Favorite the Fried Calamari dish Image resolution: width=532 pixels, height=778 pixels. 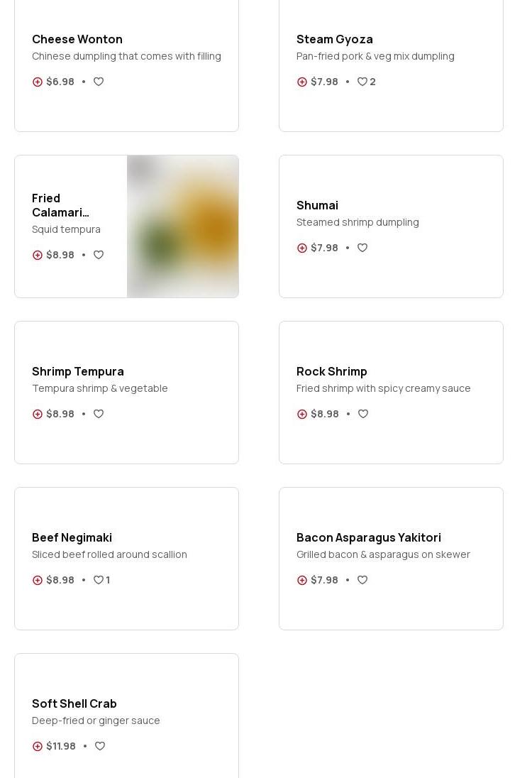(x=99, y=255)
